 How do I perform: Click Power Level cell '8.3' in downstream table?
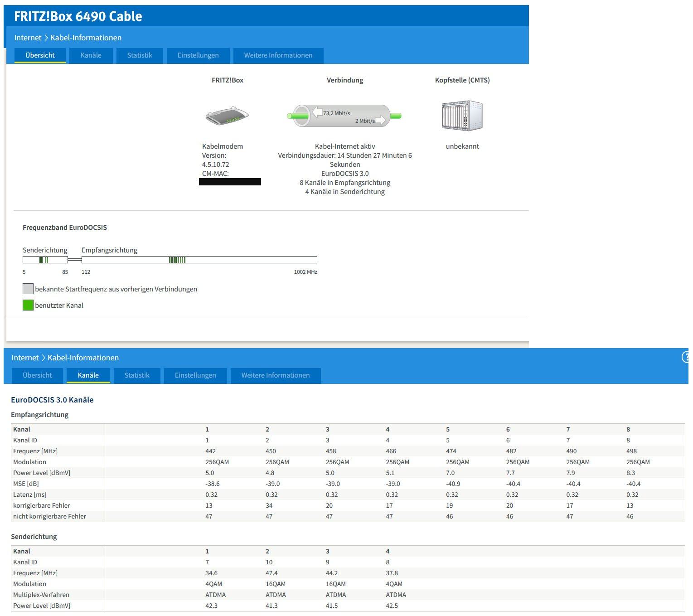[631, 473]
